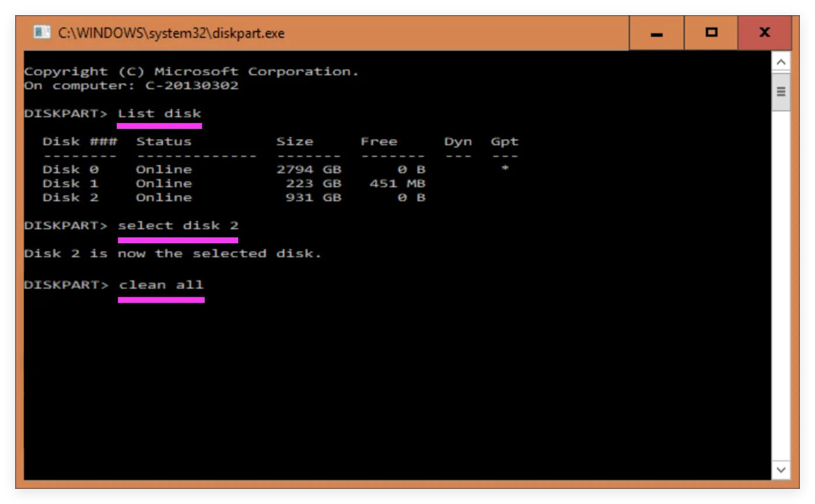Click the Gpt asterisk for Disk 0
The width and height of the screenshot is (815, 504).
coord(505,169)
